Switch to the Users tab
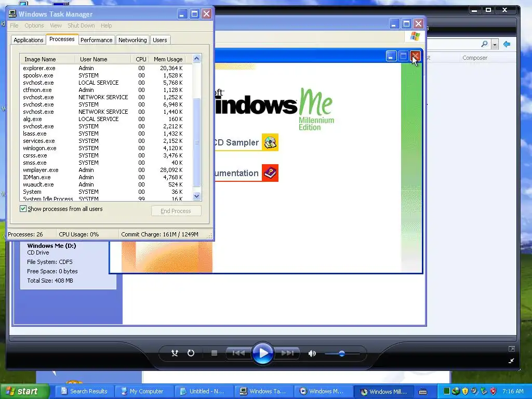Screen dimensions: 532x399 click(160, 40)
